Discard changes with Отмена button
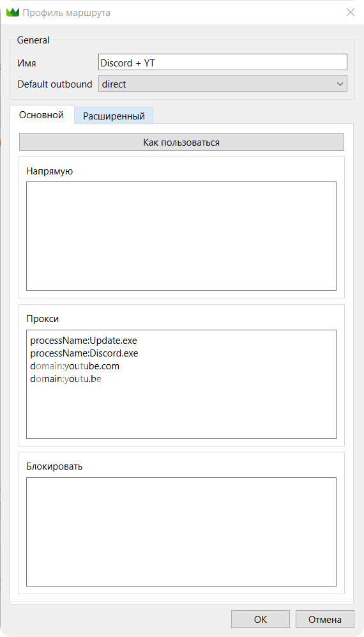This screenshot has height=637, width=364. tap(324, 619)
